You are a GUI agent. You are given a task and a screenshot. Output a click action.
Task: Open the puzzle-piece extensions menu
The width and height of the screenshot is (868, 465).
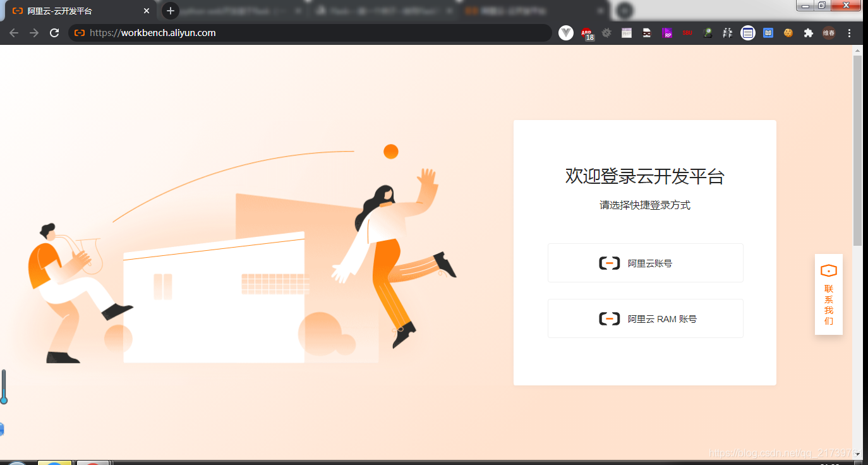[x=809, y=33]
